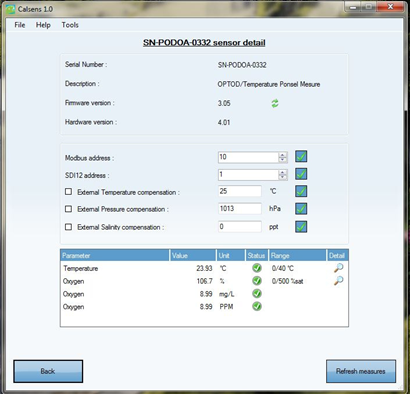Confirm the SDI12 address with its green check button
The image size is (410, 394).
pos(301,174)
